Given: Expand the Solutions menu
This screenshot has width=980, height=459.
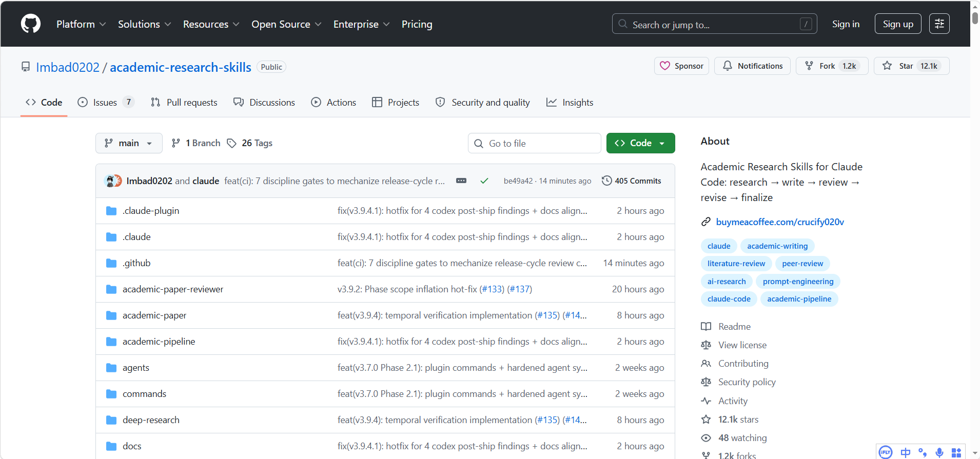Looking at the screenshot, I should [144, 24].
